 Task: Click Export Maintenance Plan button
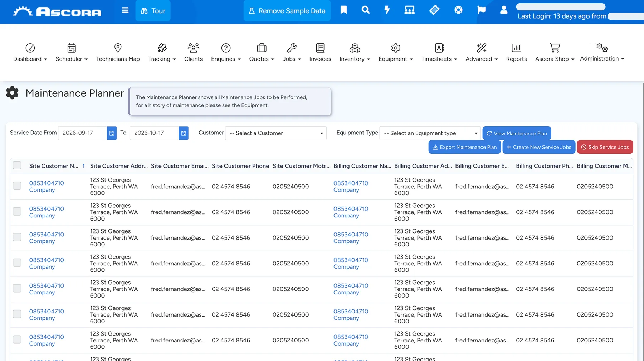465,147
